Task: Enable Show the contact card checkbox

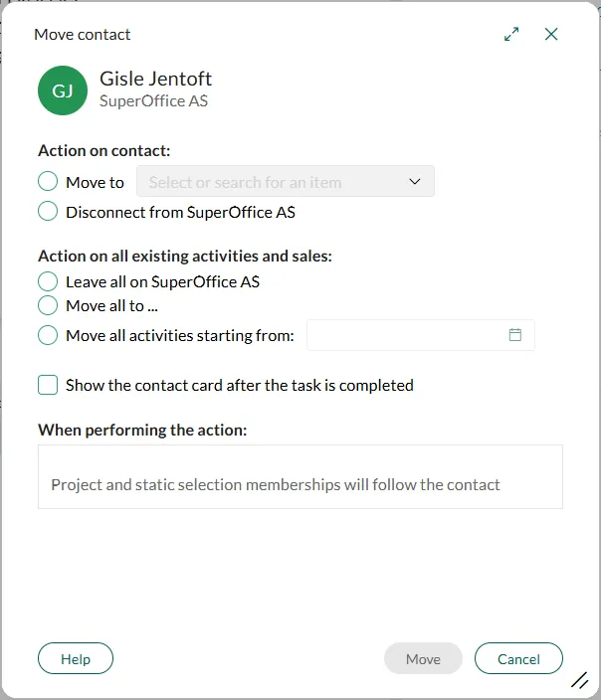Action: [x=48, y=385]
